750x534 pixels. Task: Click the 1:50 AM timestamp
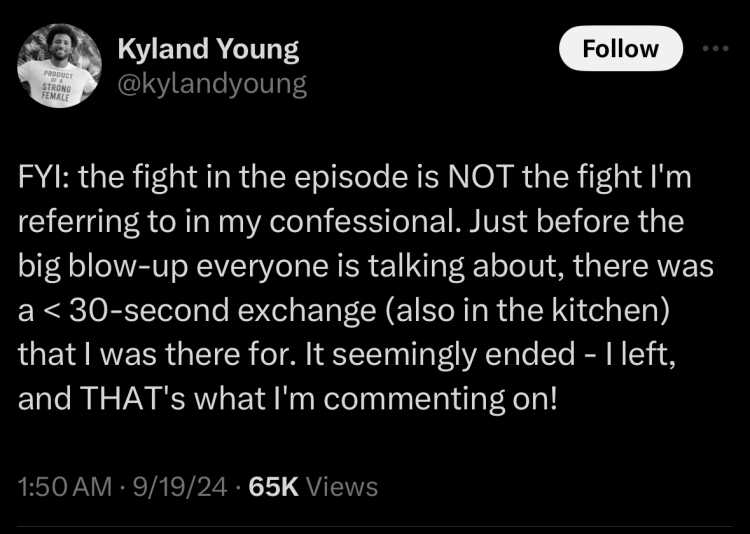tap(65, 487)
